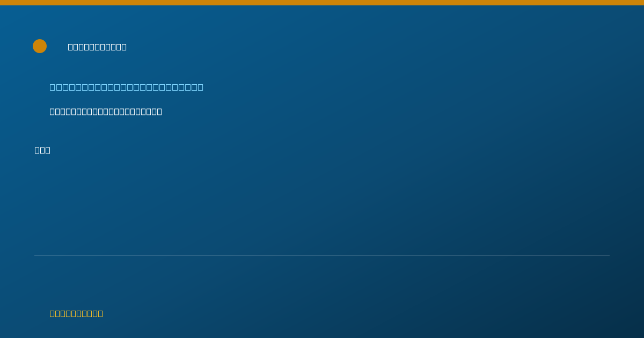Click the orange bar along the top edge
This screenshot has width=644, height=338.
[322, 3]
